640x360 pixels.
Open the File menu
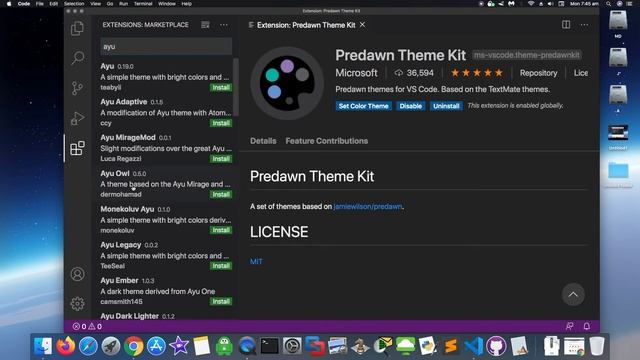tap(40, 4)
